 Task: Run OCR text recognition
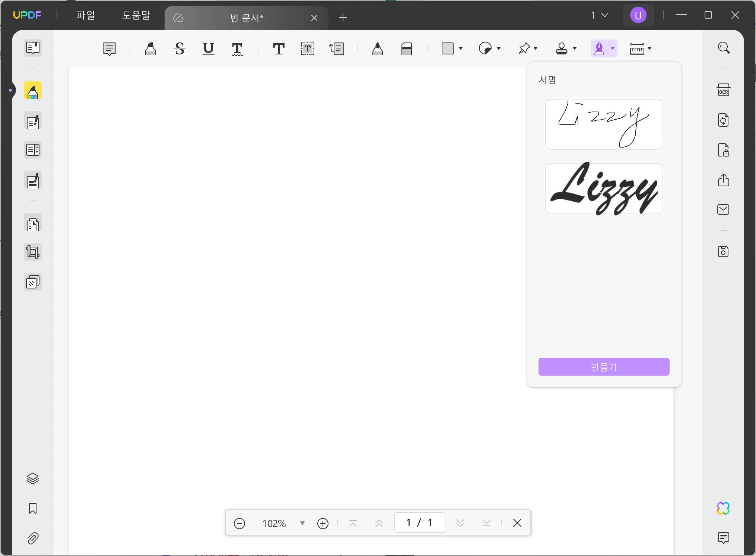724,90
